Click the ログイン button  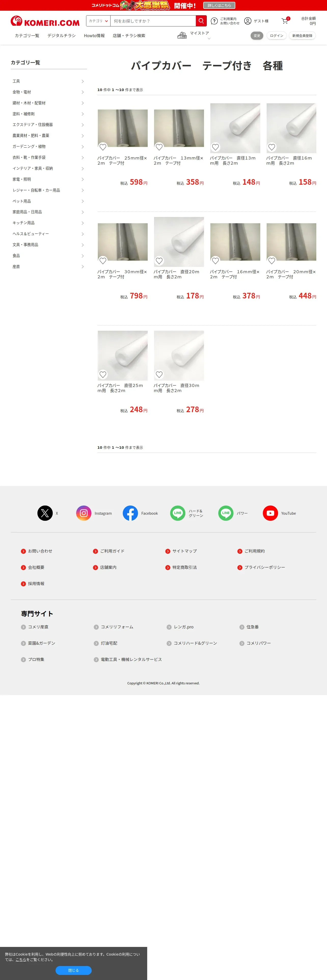point(276,36)
